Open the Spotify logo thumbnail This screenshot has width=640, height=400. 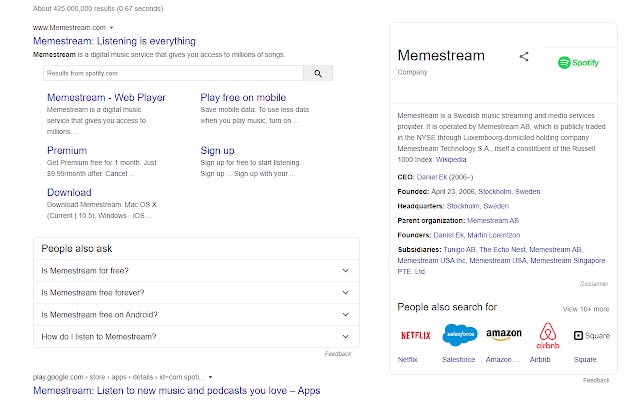[x=578, y=63]
